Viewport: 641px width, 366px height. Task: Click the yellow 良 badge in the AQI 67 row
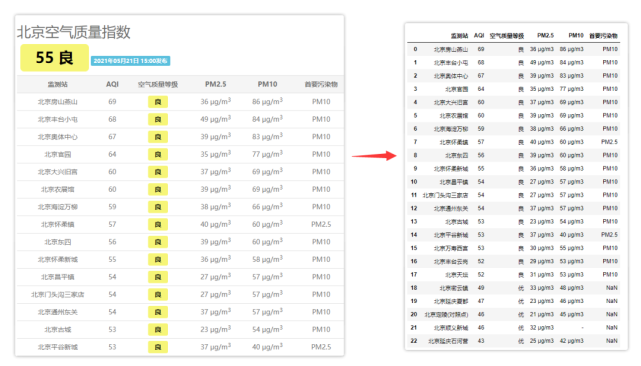pyautogui.click(x=158, y=137)
